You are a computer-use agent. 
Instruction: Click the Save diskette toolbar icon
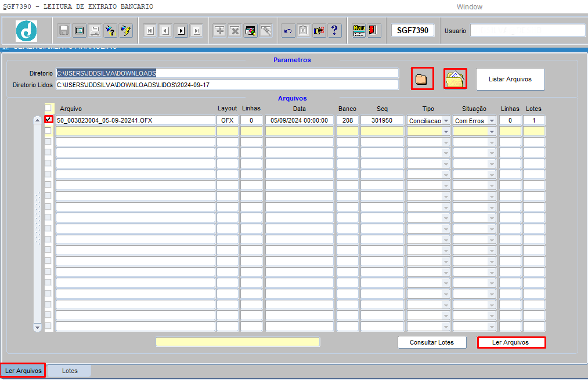click(64, 31)
